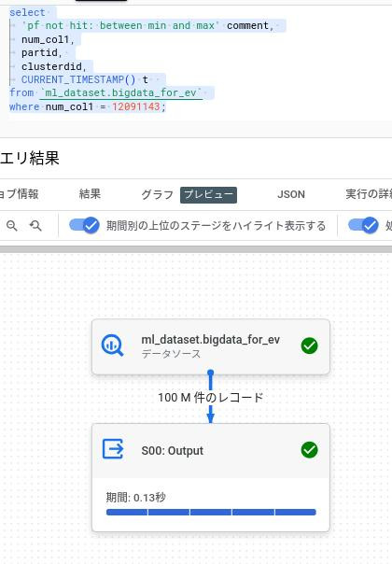Click the green checkmark on data source node
Image resolution: width=392 pixels, height=564 pixels.
[309, 345]
